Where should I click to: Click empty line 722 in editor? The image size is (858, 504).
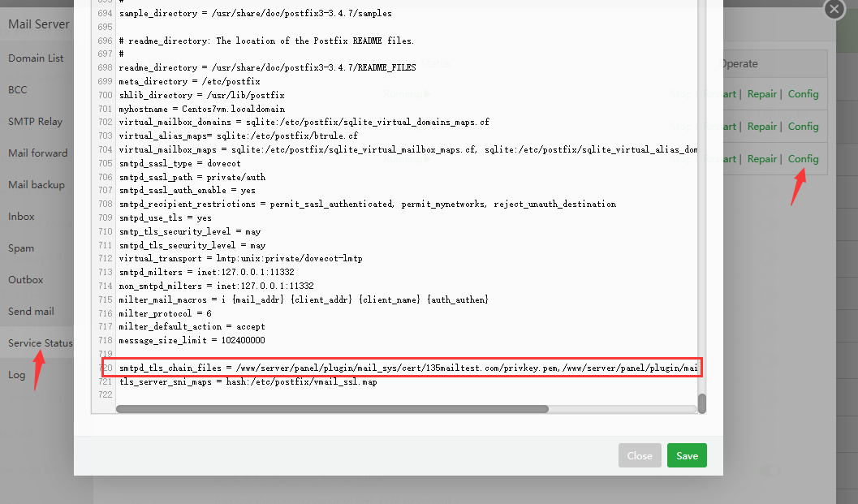coord(405,394)
